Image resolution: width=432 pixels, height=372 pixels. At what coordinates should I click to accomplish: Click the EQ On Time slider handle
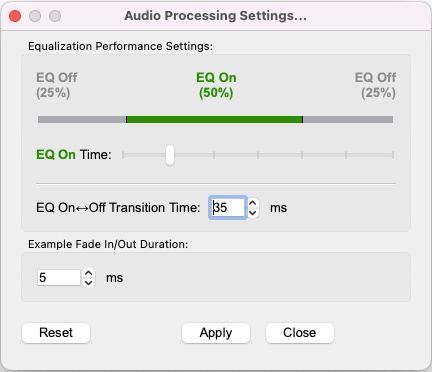coord(170,155)
